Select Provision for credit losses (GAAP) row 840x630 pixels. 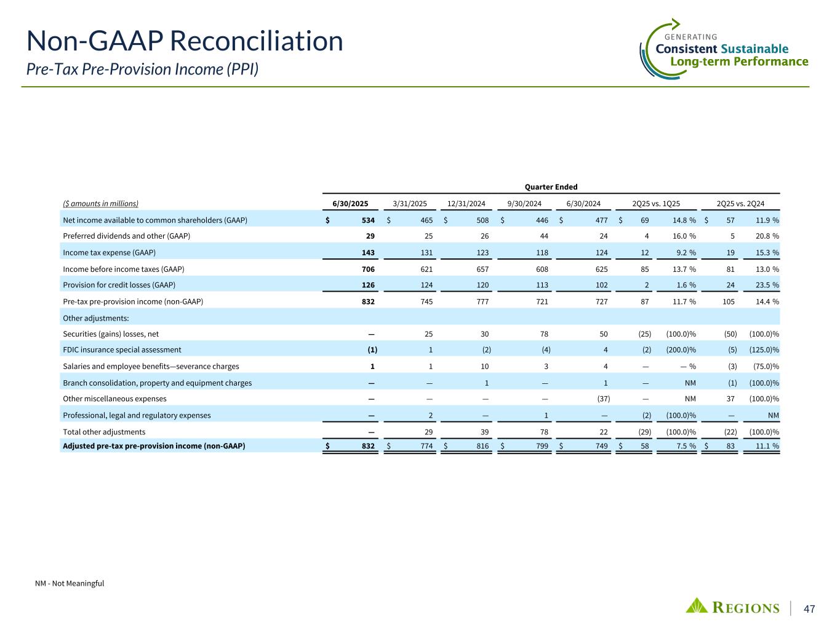pyautogui.click(x=420, y=285)
